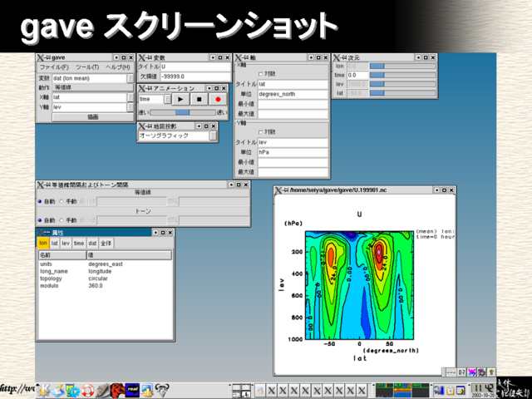The image size is (532, 399).
Task: Click the animation speed slider
Action: pyautogui.click(x=183, y=112)
